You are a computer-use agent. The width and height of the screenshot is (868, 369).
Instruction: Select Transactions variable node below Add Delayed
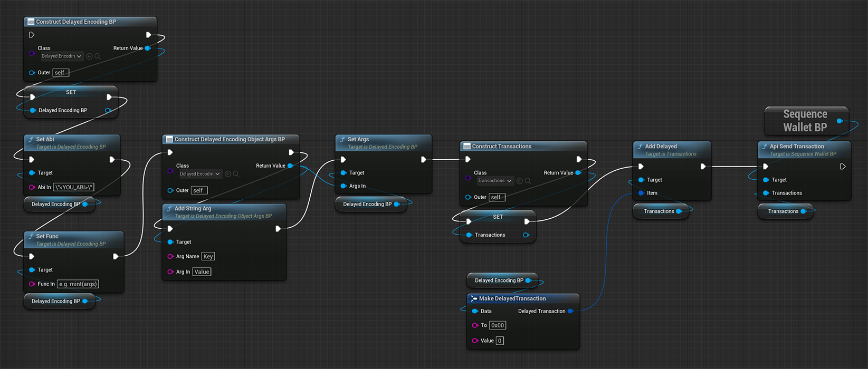pyautogui.click(x=661, y=211)
